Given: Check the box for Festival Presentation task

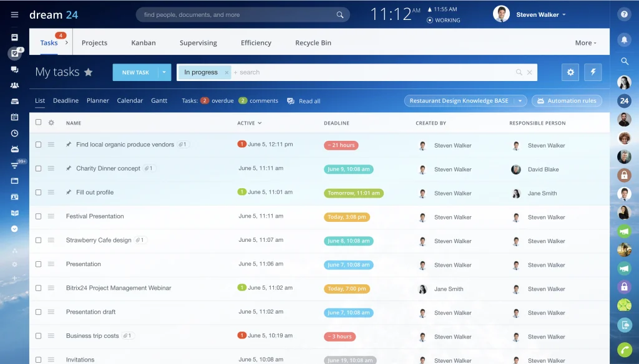Looking at the screenshot, I should pos(38,216).
